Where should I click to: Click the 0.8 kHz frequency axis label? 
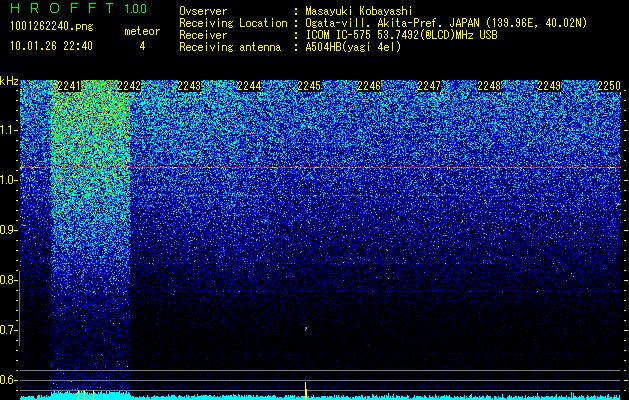(x=8, y=280)
